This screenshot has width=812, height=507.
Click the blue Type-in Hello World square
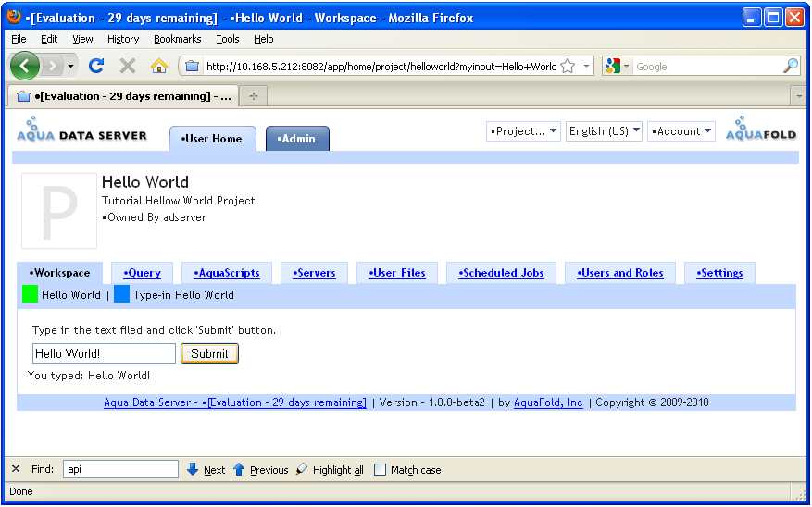121,294
